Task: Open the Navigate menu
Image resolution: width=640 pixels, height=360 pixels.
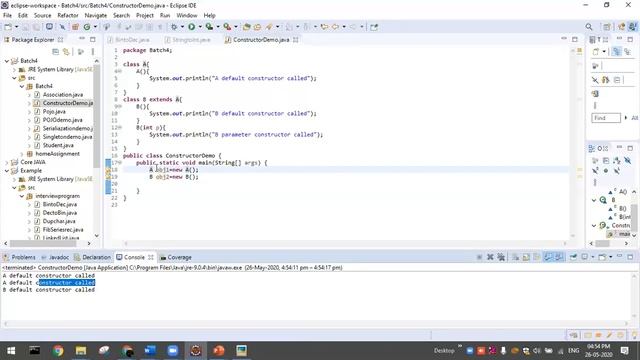Action: coord(96,16)
